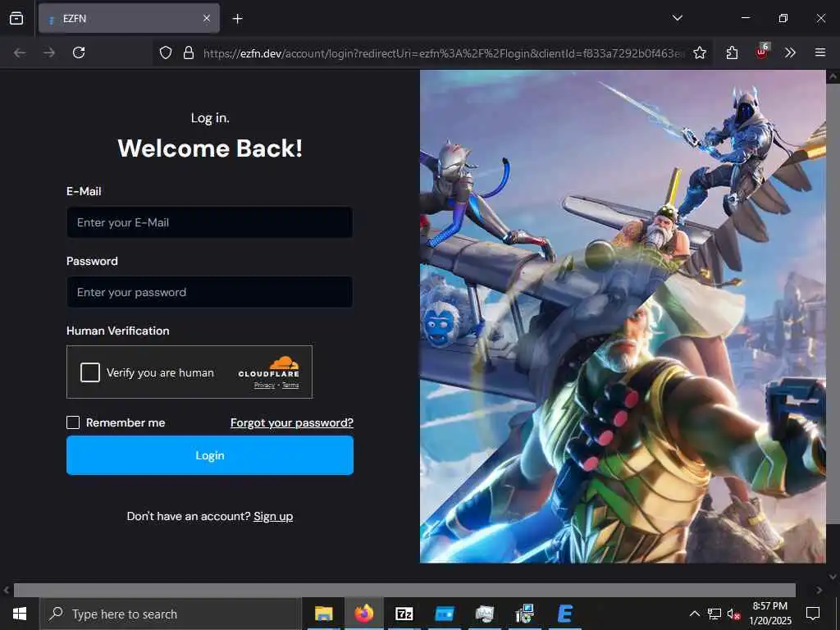Open the Cloudflare Terms link

coord(290,386)
